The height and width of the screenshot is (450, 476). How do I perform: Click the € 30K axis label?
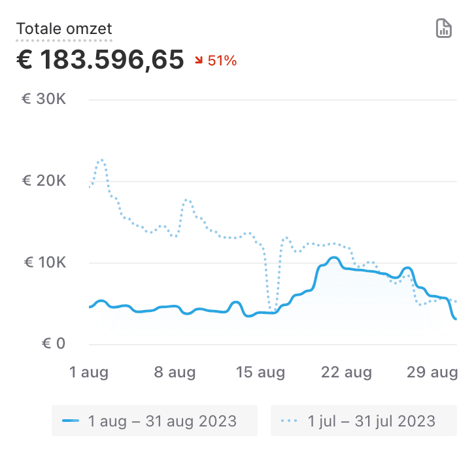[x=46, y=99]
